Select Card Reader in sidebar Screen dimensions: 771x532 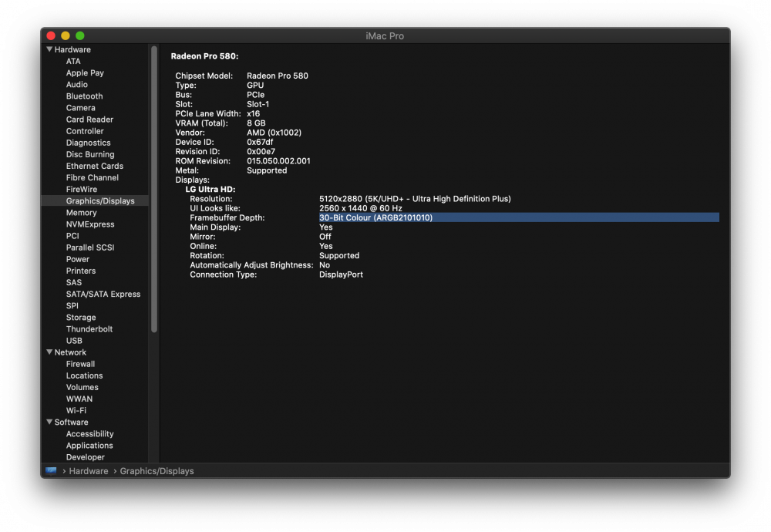[89, 120]
